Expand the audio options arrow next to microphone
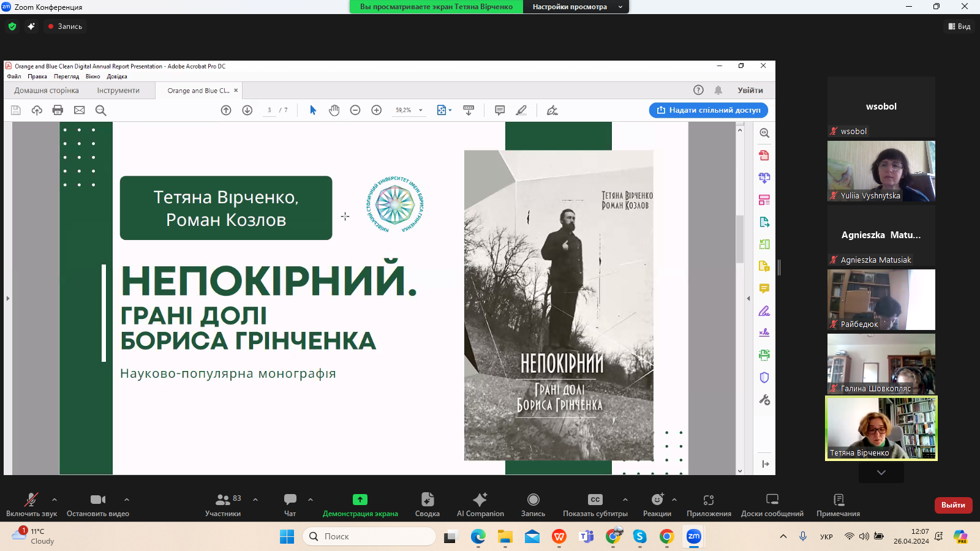 (x=55, y=500)
